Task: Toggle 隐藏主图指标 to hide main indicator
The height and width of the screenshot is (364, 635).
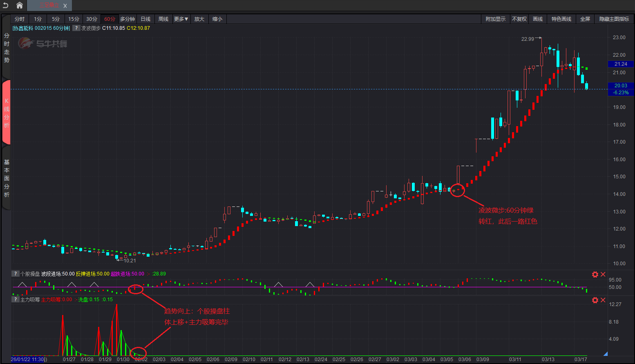Action: (614, 19)
